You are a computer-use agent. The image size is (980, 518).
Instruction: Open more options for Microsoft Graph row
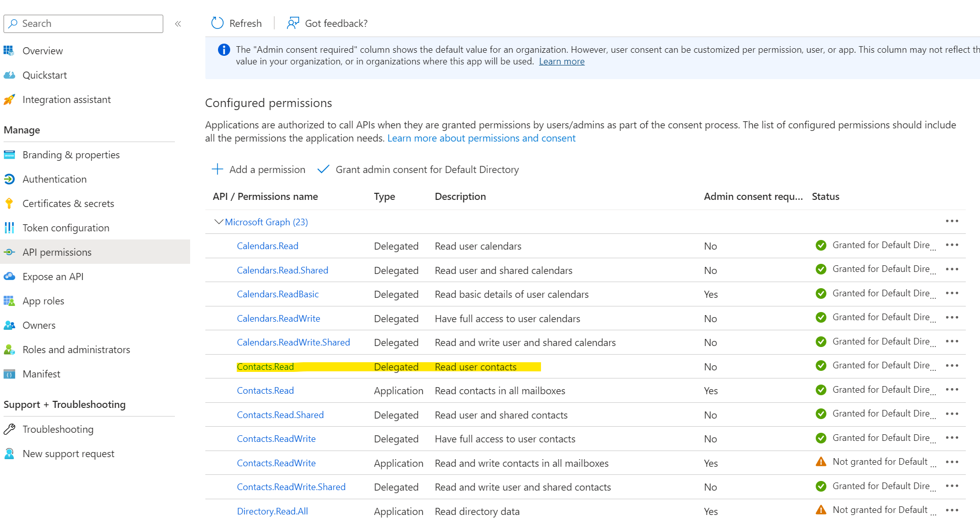952,221
